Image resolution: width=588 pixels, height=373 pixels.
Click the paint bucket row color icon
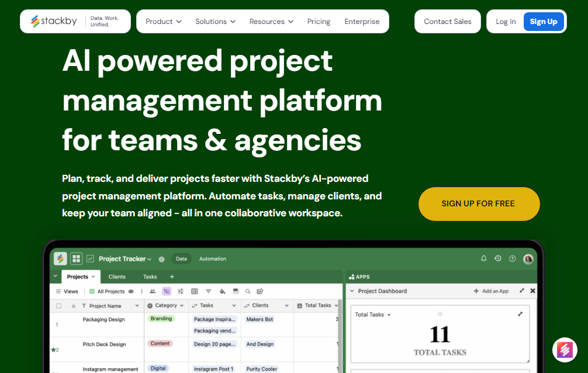point(222,291)
